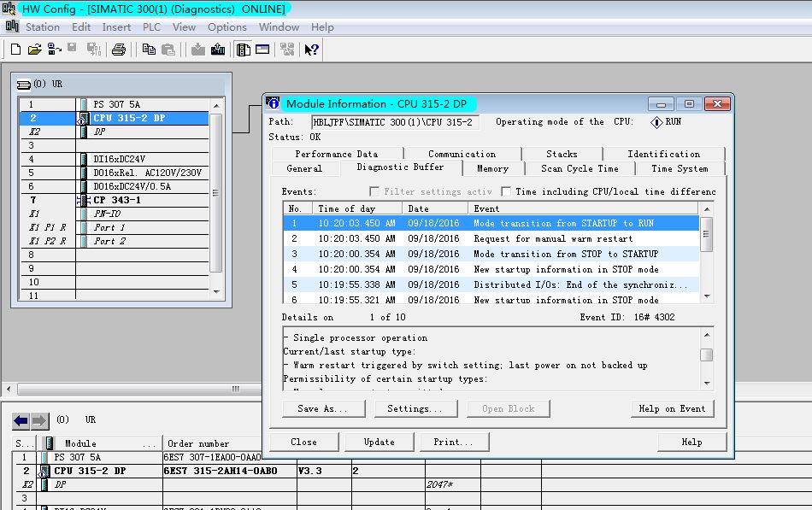Click the Upload to PG icon
Viewport: 812px width, 510px height.
[x=218, y=50]
